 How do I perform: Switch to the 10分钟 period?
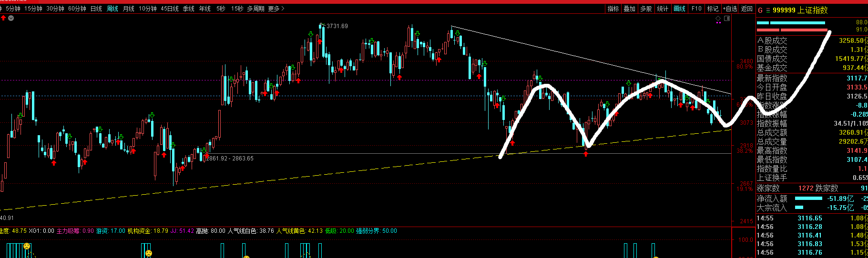(148, 9)
